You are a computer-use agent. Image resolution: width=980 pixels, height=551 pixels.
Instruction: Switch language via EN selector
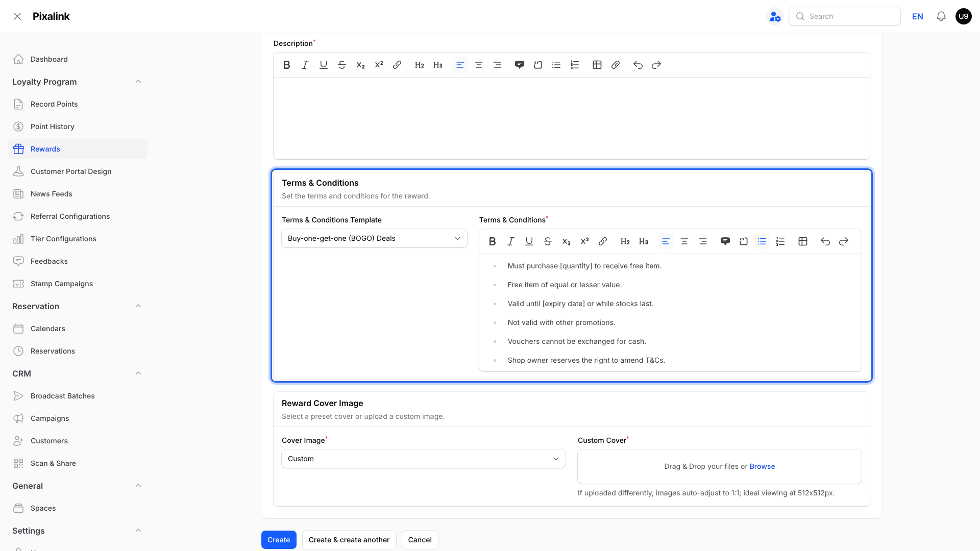(x=918, y=16)
